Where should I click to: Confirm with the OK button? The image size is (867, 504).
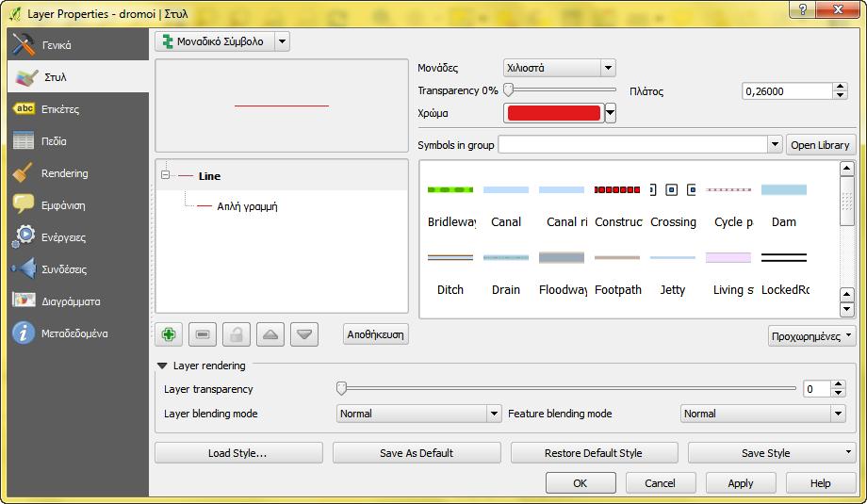pyautogui.click(x=581, y=483)
